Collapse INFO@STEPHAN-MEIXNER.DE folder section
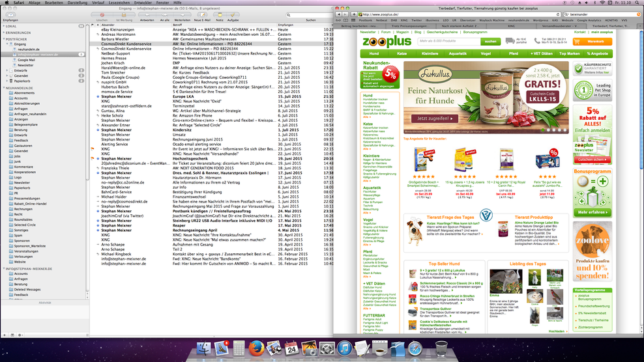 pyautogui.click(x=4, y=269)
